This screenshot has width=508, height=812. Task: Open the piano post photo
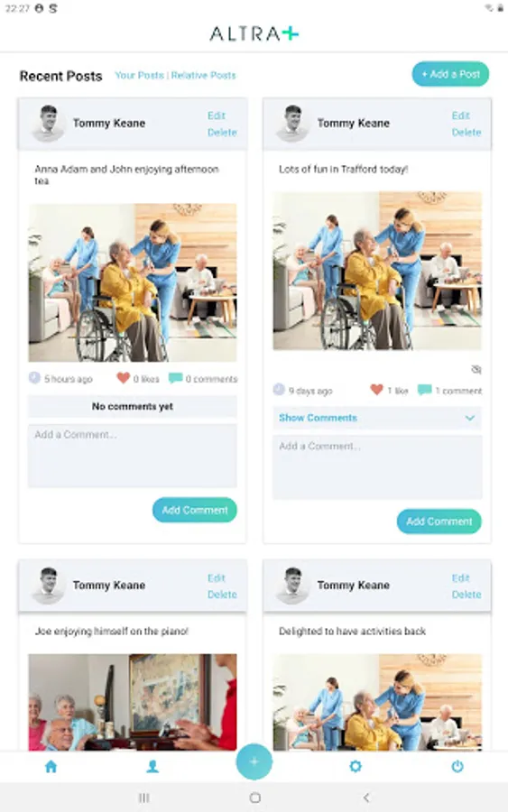[x=133, y=702]
